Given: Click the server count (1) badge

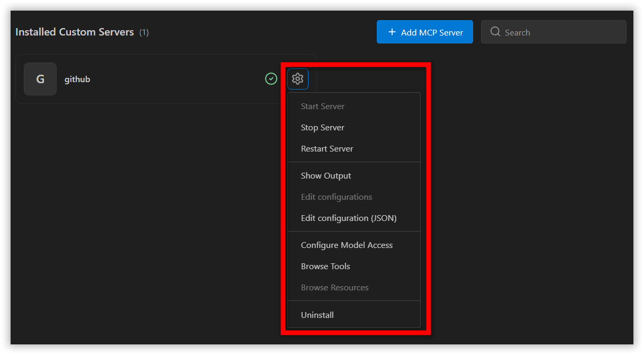Looking at the screenshot, I should (144, 33).
